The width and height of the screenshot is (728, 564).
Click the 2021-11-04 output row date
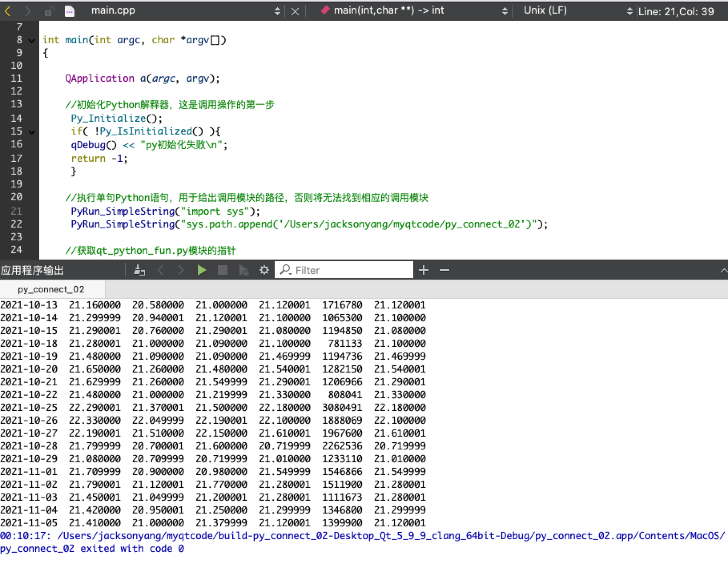[29, 510]
